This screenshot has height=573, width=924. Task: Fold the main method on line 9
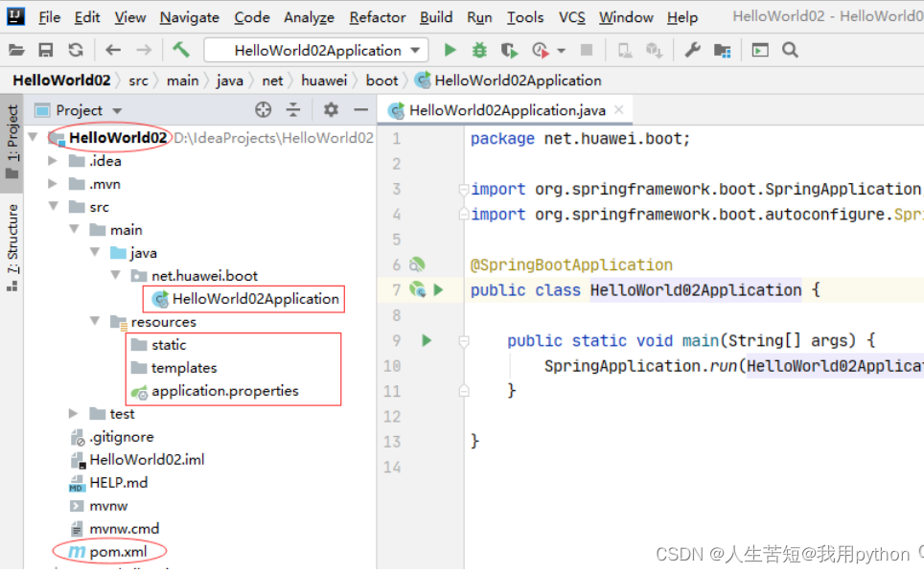point(464,341)
